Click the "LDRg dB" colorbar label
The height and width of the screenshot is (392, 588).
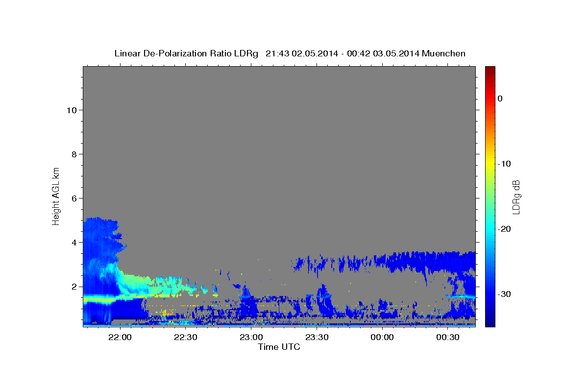[516, 196]
